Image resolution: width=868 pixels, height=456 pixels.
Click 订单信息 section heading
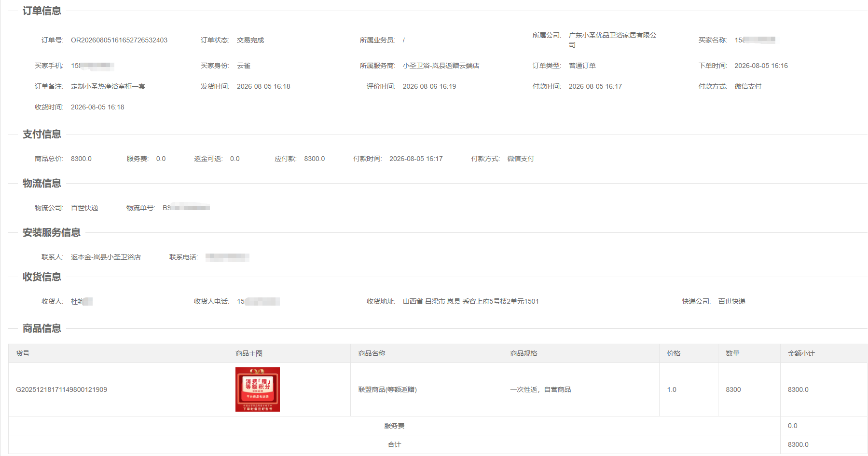[42, 11]
